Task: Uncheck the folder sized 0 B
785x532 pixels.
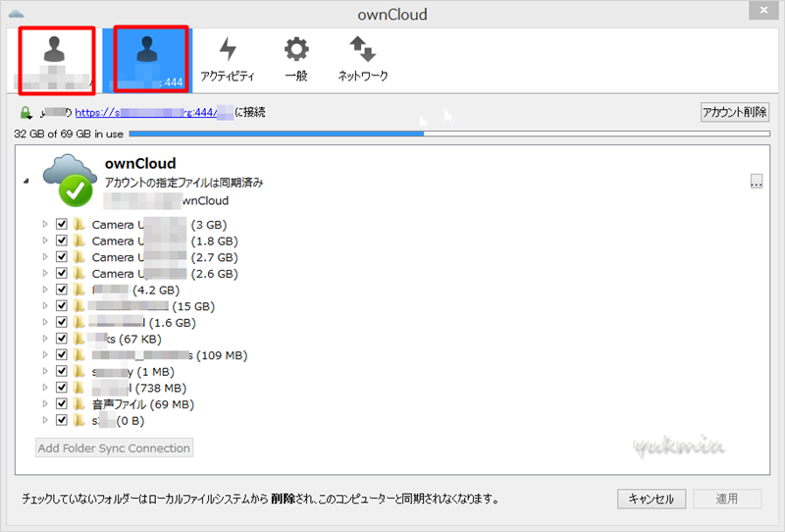Action: 62,420
